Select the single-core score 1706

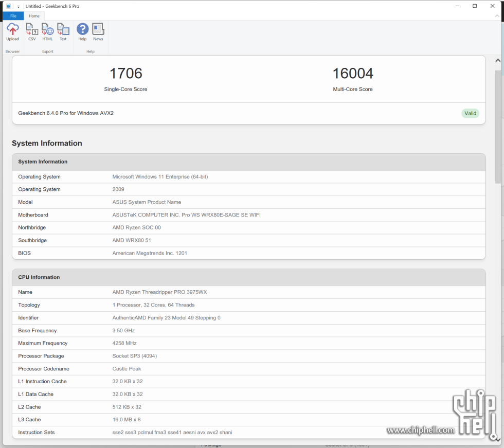point(125,73)
